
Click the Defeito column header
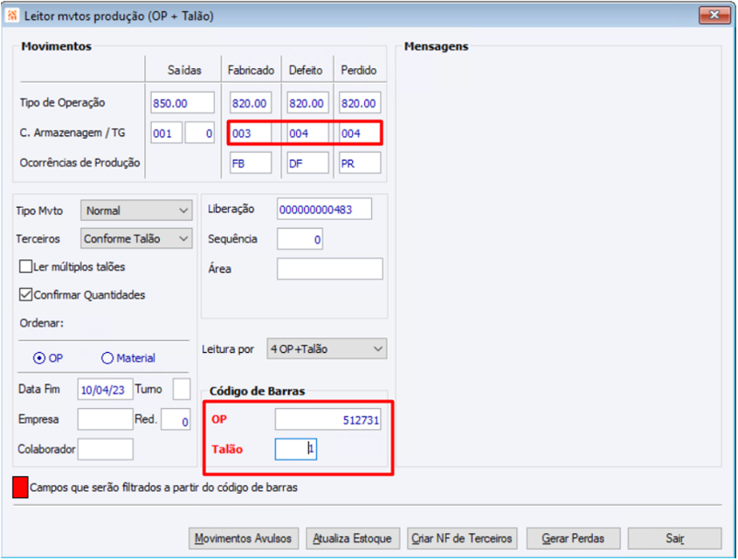point(306,70)
